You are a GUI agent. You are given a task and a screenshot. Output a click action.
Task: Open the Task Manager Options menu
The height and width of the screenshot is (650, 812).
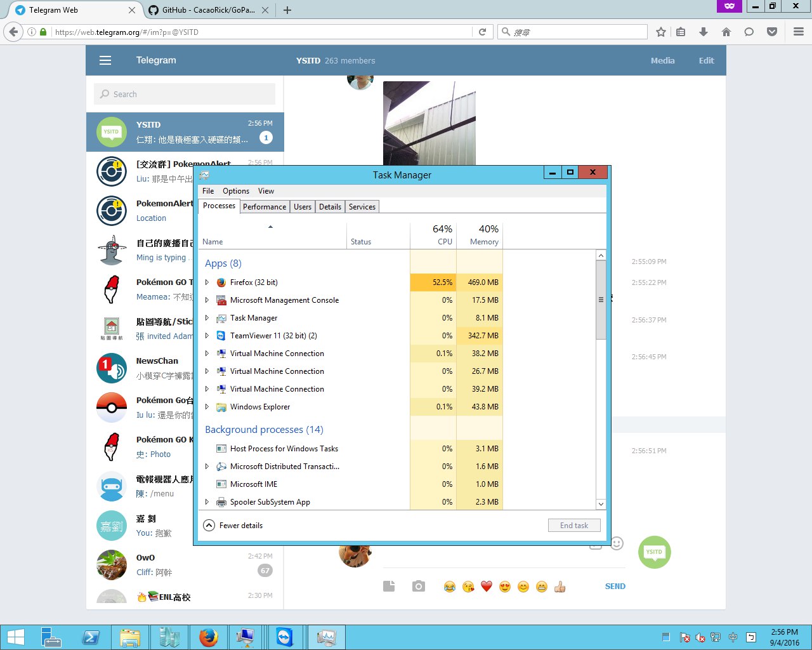click(x=236, y=191)
